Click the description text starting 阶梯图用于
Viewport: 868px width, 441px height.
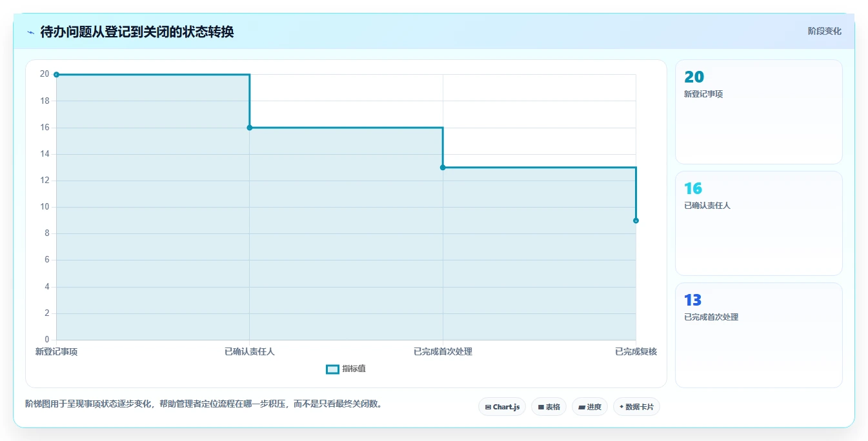tap(205, 404)
